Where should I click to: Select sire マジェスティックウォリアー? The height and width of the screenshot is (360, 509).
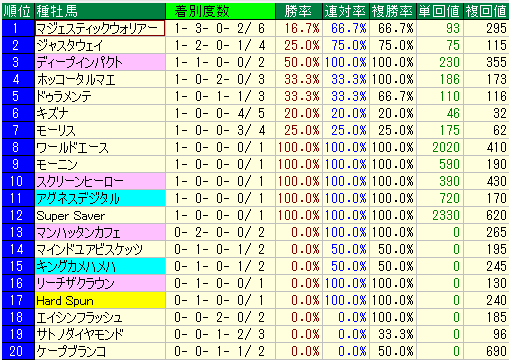pos(100,28)
